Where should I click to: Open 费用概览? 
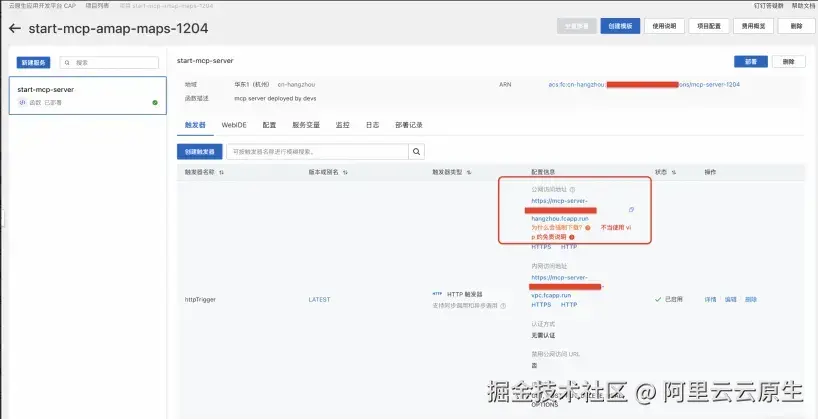point(753,26)
